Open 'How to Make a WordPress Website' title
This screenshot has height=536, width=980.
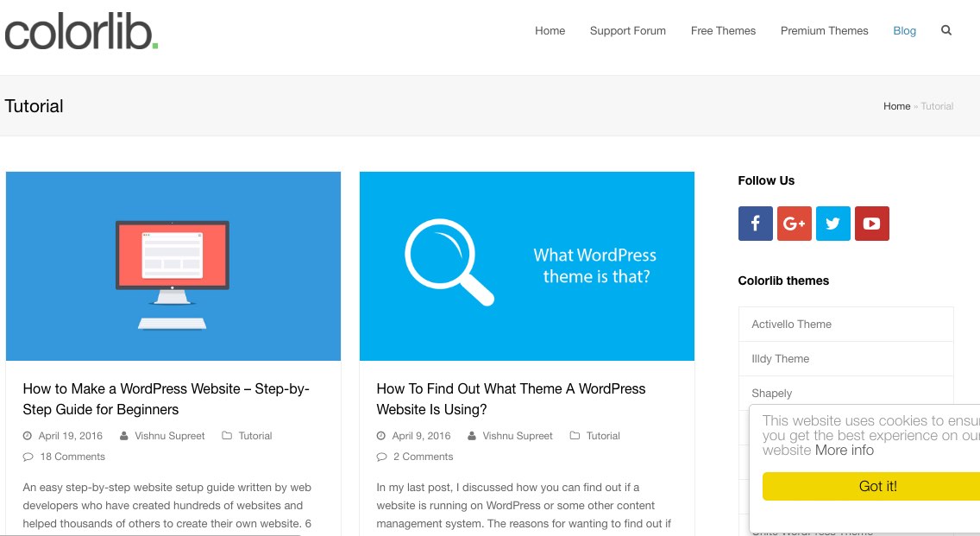click(166, 399)
